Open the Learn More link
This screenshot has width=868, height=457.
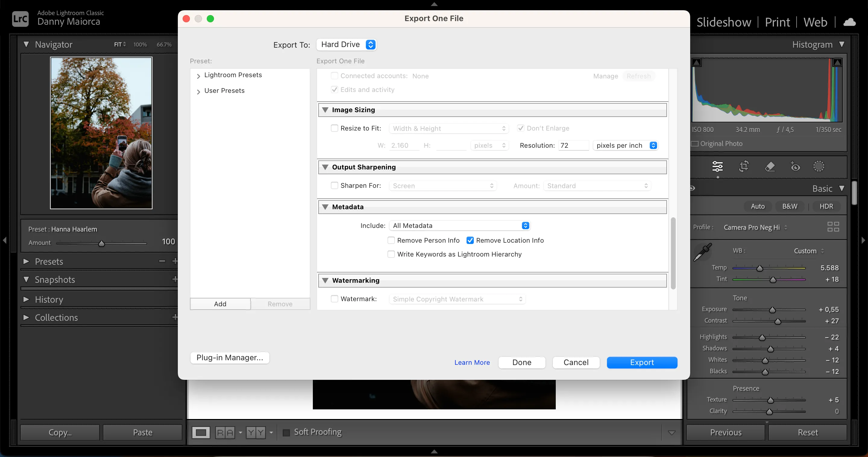click(472, 362)
